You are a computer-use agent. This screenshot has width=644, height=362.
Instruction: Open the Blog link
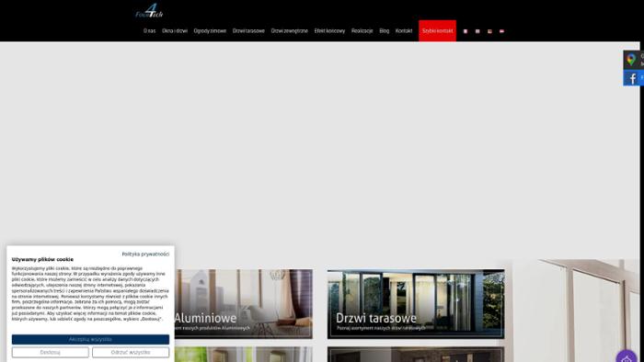[x=384, y=30]
